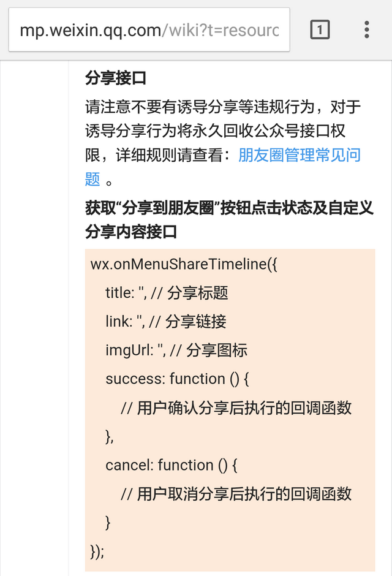This screenshot has height=576, width=392.
Task: Click the 用户取消分享后执行的回调函数 comment
Action: (236, 494)
